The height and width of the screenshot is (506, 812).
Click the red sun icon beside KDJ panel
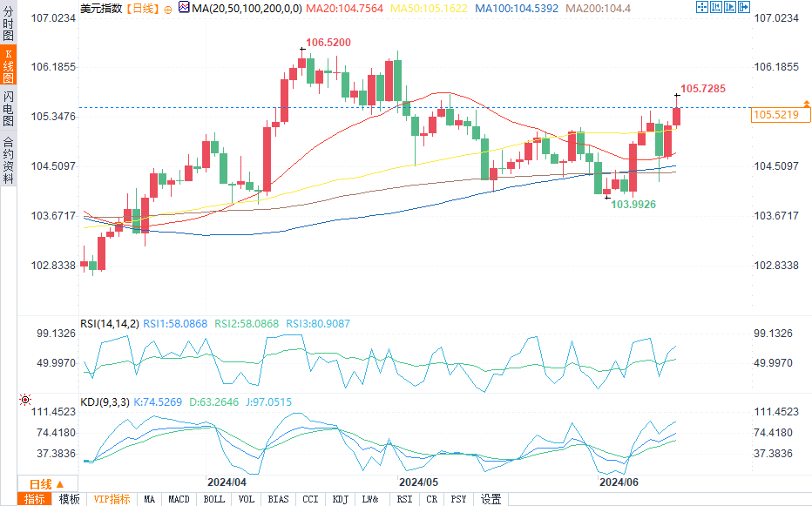[x=25, y=399]
